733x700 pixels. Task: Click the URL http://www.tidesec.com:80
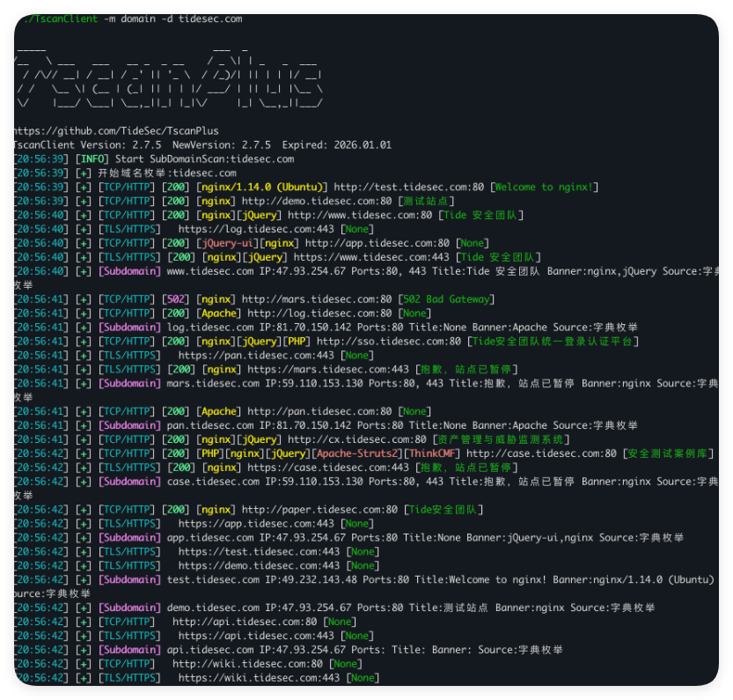click(360, 215)
